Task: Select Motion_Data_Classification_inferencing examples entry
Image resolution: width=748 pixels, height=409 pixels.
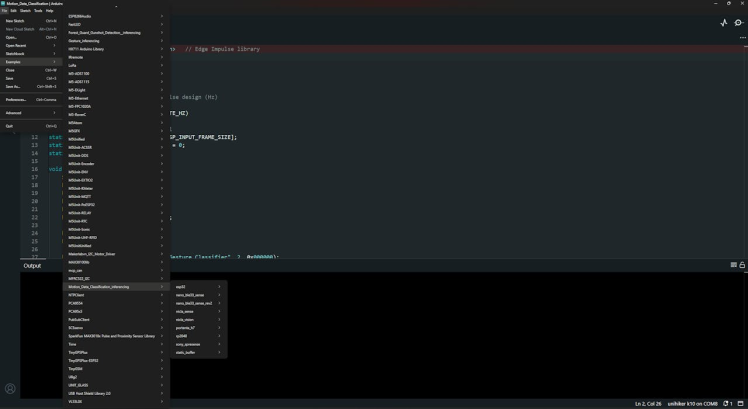Action: pyautogui.click(x=116, y=287)
